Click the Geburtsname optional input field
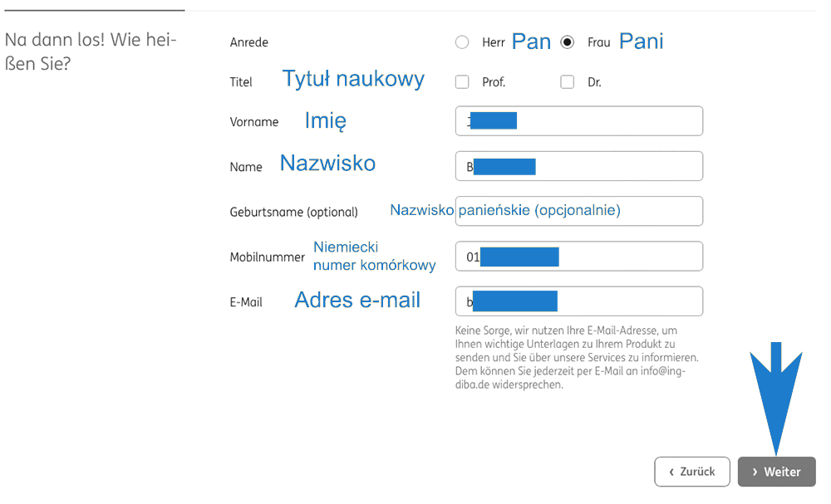 (579, 211)
